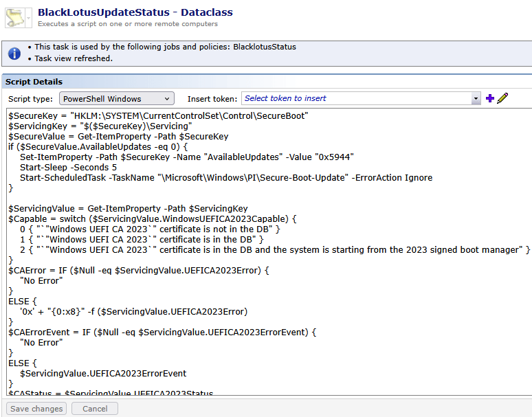The width and height of the screenshot is (532, 417).
Task: Click the Start-ScheduledTask Secure-Boot-Update line
Action: tap(226, 177)
